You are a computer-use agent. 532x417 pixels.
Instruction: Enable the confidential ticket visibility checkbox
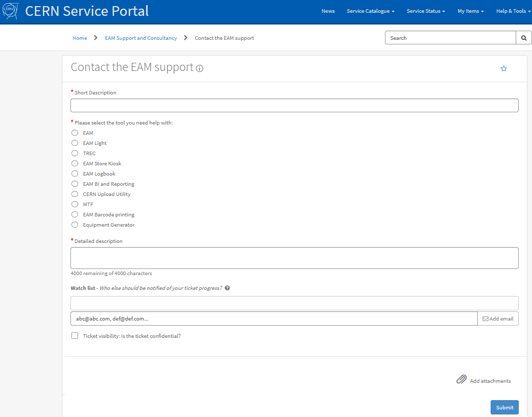(x=75, y=335)
